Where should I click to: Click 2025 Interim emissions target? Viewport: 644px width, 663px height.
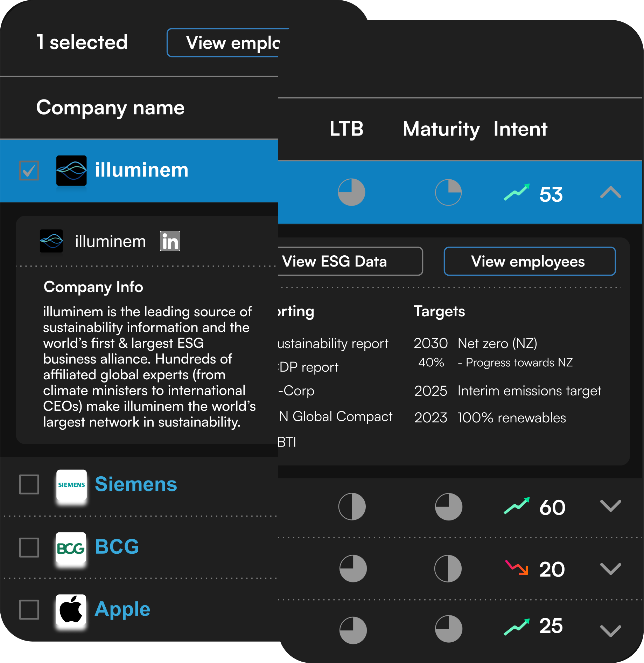click(507, 391)
